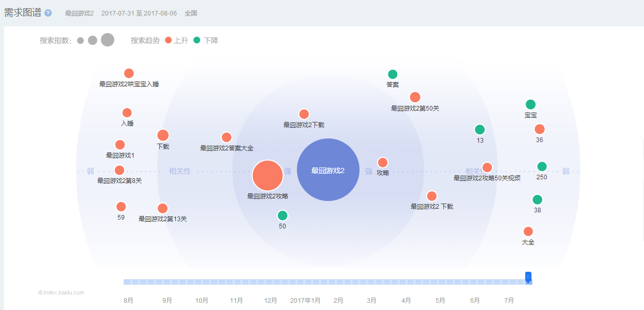The image size is (644, 310).
Task: Select the green 宝宝 bubble
Action: (531, 104)
